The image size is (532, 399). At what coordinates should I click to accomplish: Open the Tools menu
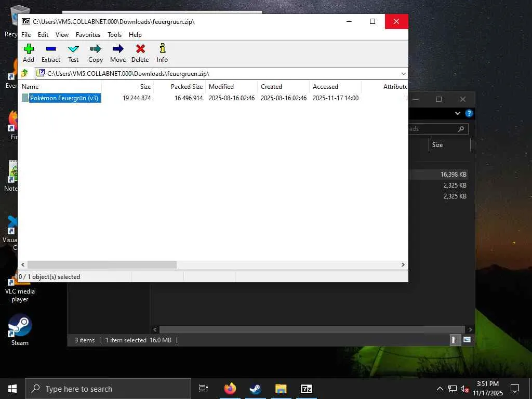114,35
